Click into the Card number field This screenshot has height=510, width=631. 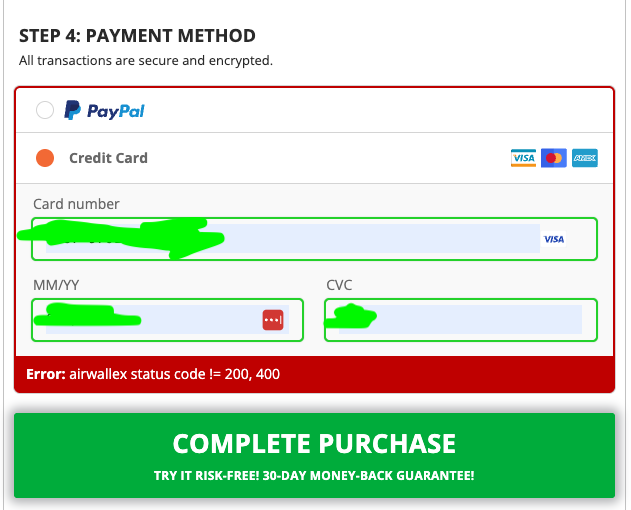(314, 239)
